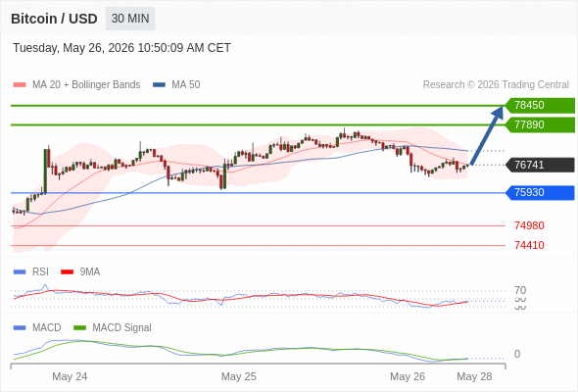This screenshot has height=392, width=578.
Task: Click the MA 50 blue legend swatch
Action: click(x=159, y=85)
